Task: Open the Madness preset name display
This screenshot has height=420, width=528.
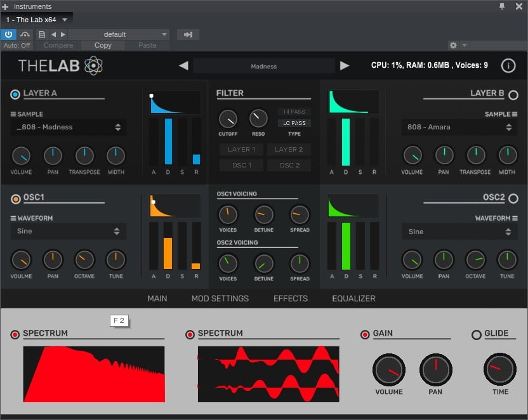Action: tap(264, 66)
